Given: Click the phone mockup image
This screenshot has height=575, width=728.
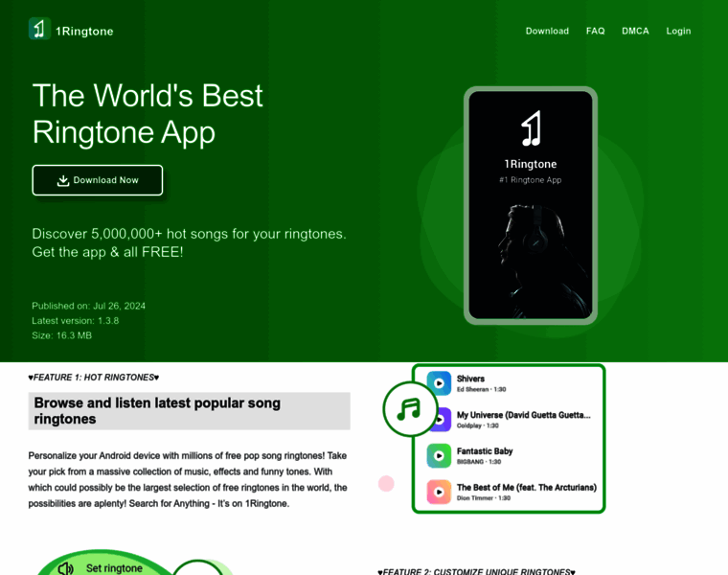Looking at the screenshot, I should tap(531, 205).
